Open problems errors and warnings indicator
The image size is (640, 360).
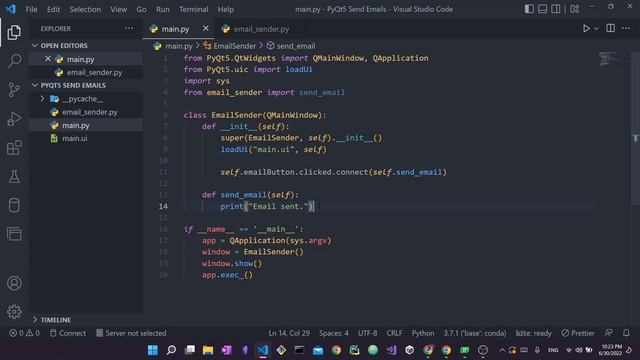point(24,333)
